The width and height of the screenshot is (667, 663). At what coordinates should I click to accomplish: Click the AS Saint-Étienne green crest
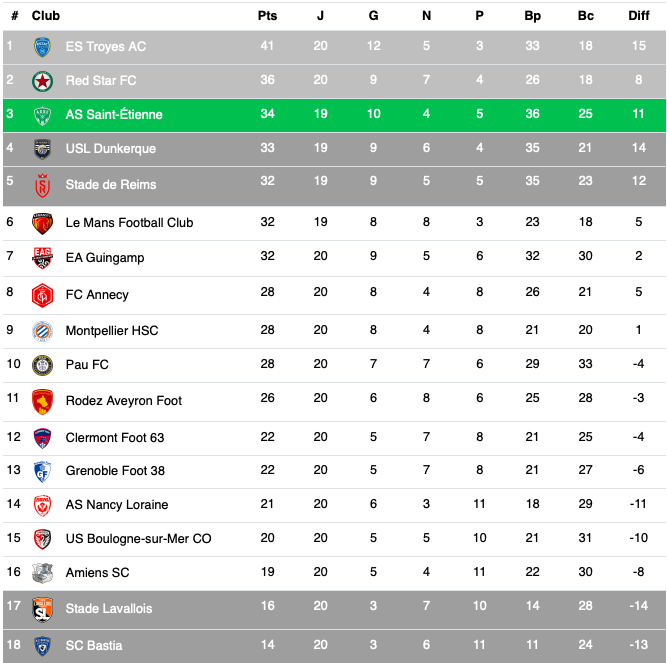[42, 114]
